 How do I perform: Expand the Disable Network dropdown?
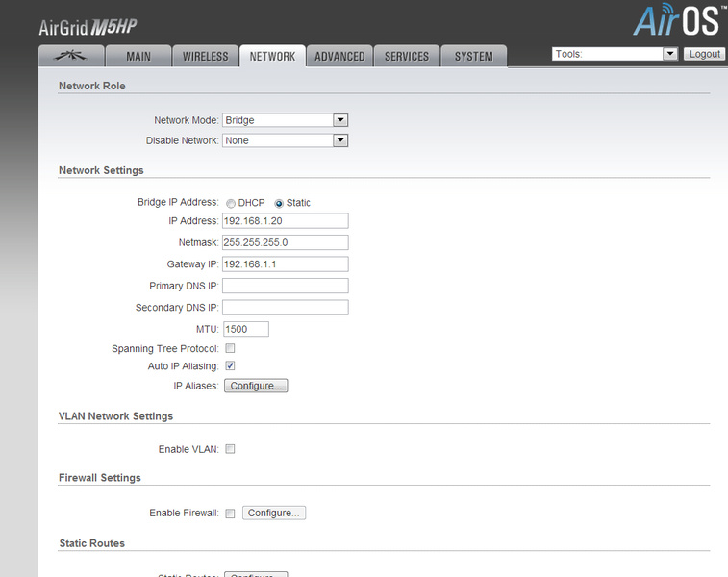pyautogui.click(x=285, y=140)
